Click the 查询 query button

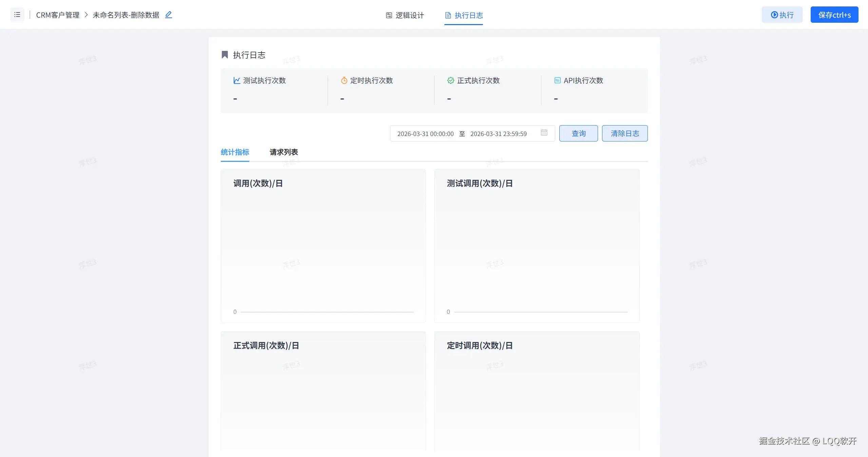[578, 133]
